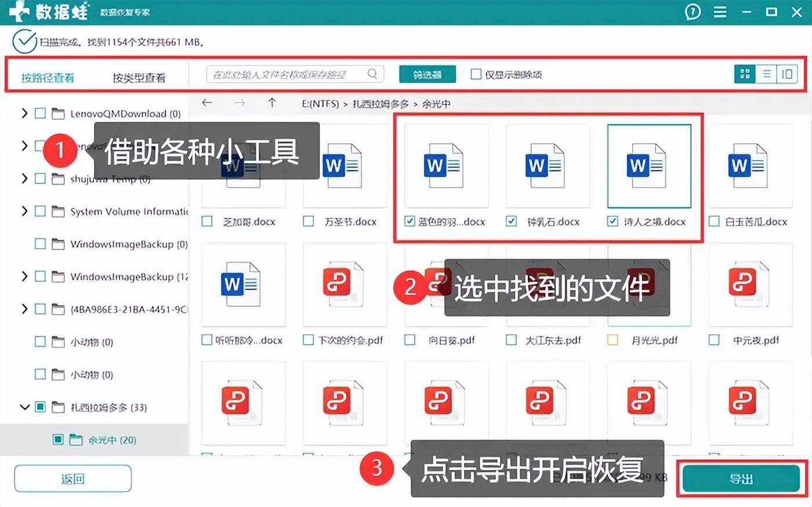Click the 听听那冷...docx file name
This screenshot has width=812, height=507.
click(x=249, y=340)
